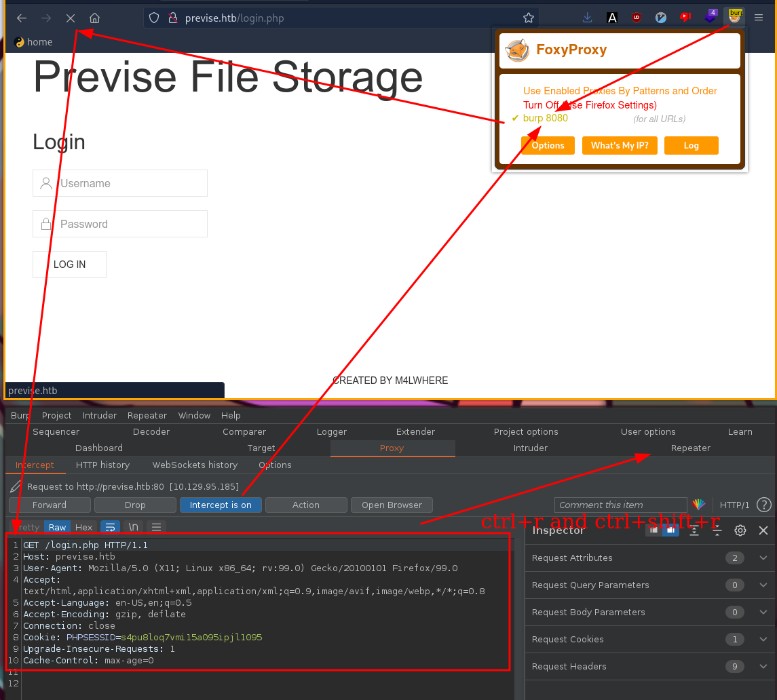Click the pencil edit icon beside request target
777x700 pixels.
tap(16, 486)
